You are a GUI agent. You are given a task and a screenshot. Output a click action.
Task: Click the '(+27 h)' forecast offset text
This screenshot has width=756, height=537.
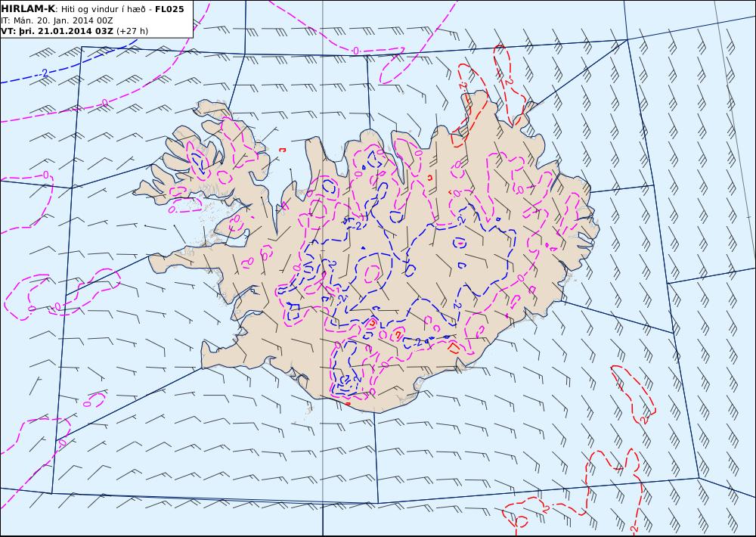tap(132, 31)
